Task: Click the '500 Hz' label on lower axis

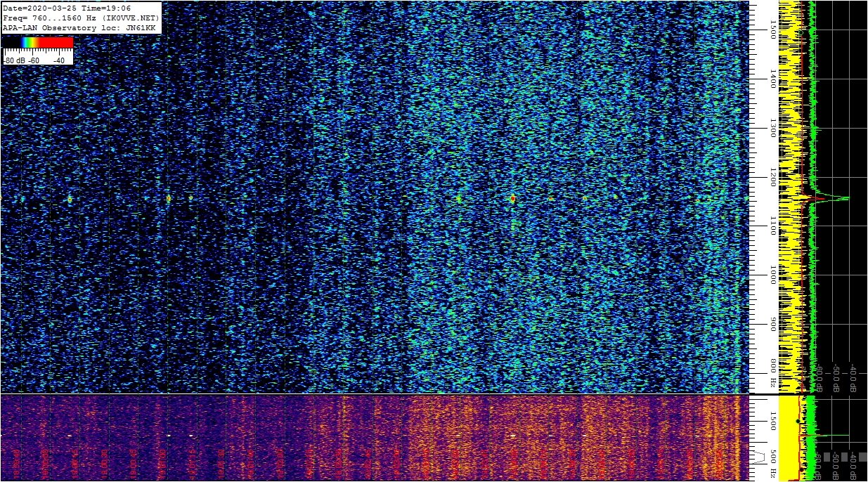Action: (773, 463)
